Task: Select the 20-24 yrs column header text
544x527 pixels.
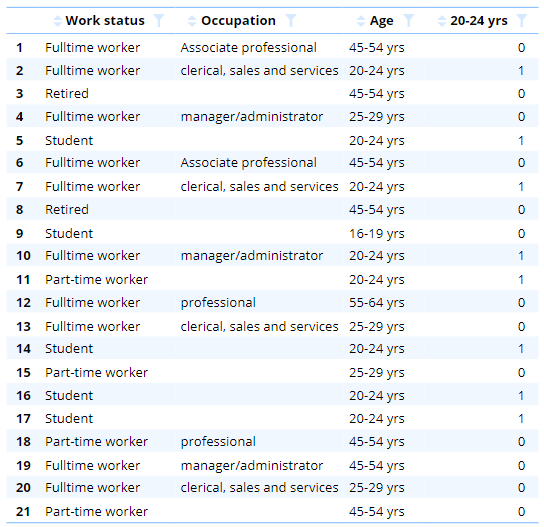Action: click(479, 21)
